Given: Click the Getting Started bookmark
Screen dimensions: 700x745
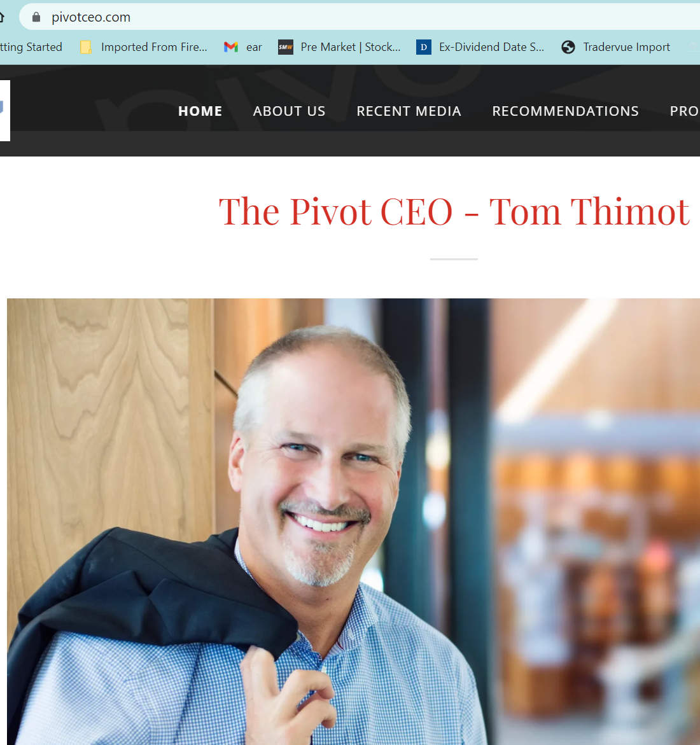Looking at the screenshot, I should coord(31,47).
